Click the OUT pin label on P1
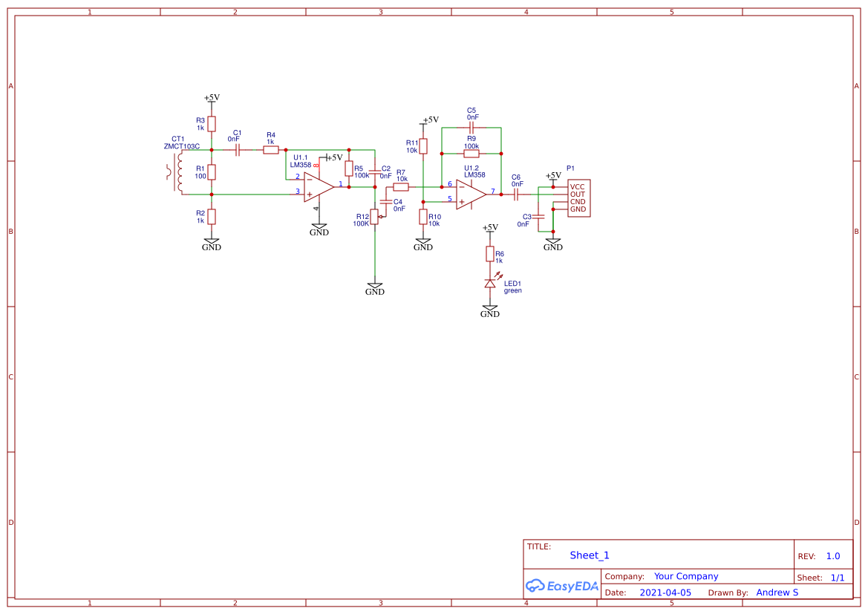This screenshot has width=868, height=614. (x=578, y=195)
